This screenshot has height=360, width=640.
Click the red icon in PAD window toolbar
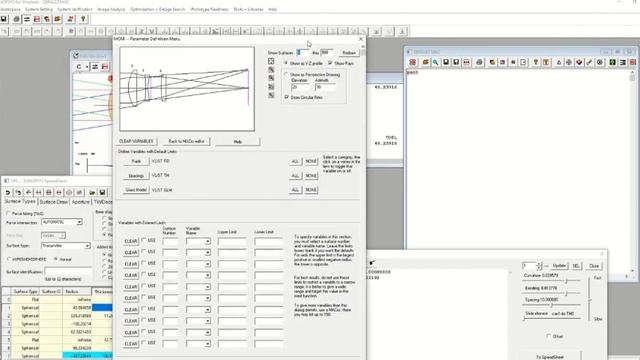[105, 67]
